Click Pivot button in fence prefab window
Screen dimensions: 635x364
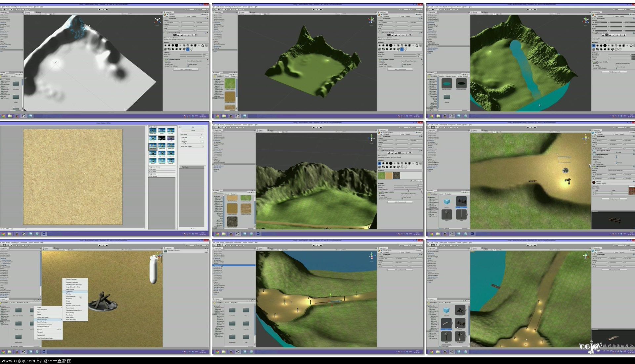(447, 127)
